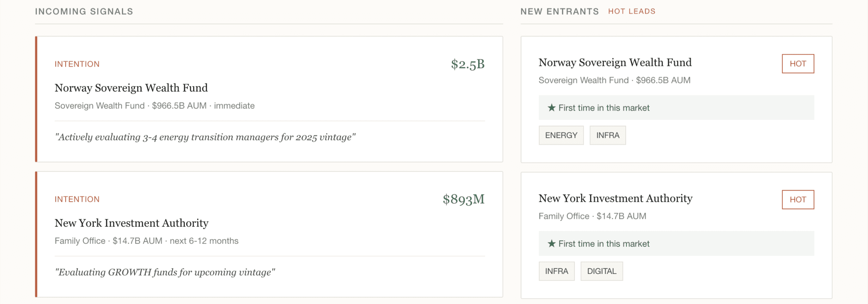
Task: Open Norway Sovereign Wealth Fund in Incoming Signals
Action: pos(131,88)
